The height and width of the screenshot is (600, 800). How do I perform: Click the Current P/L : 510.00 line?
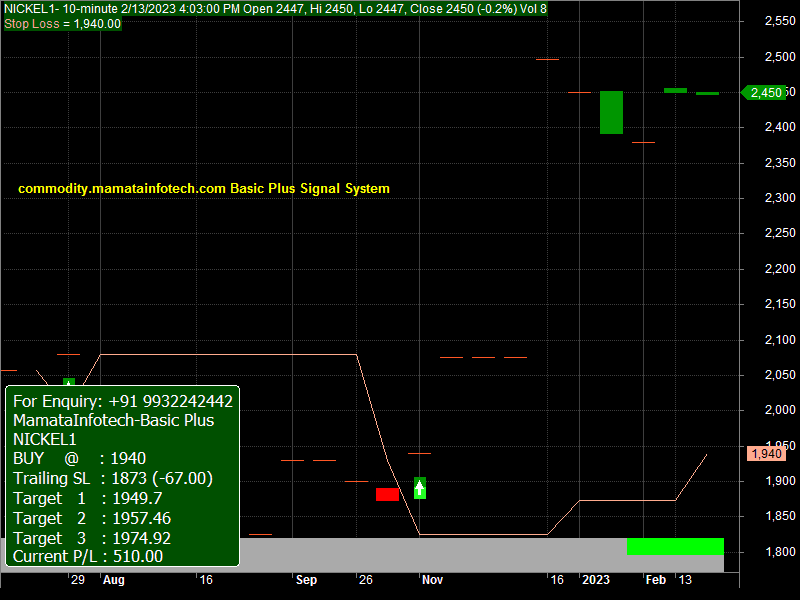(88, 556)
